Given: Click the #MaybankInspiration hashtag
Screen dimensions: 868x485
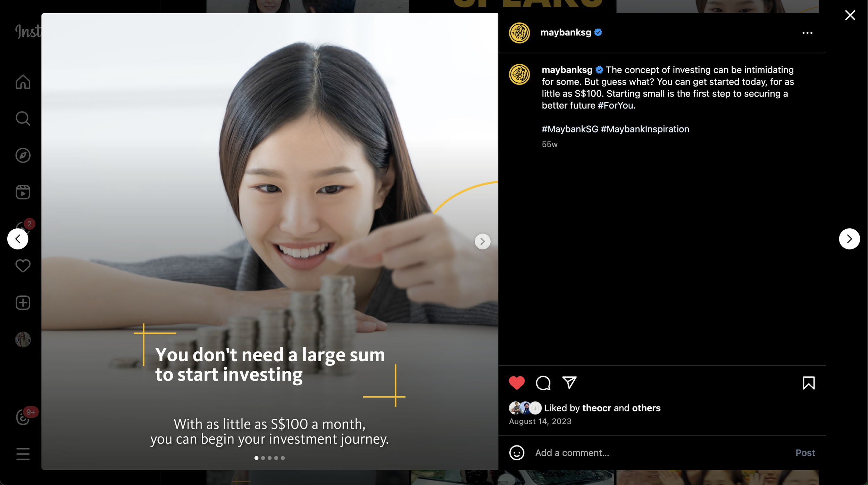Looking at the screenshot, I should pyautogui.click(x=645, y=129).
